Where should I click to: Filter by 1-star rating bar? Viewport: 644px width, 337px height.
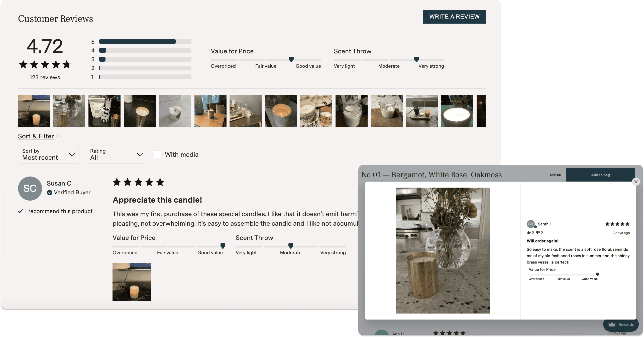(145, 77)
